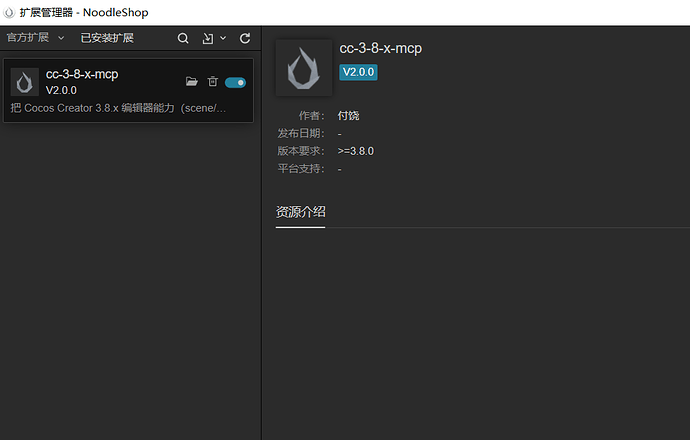This screenshot has height=440, width=690.
Task: Refresh the extension list
Action: (245, 38)
